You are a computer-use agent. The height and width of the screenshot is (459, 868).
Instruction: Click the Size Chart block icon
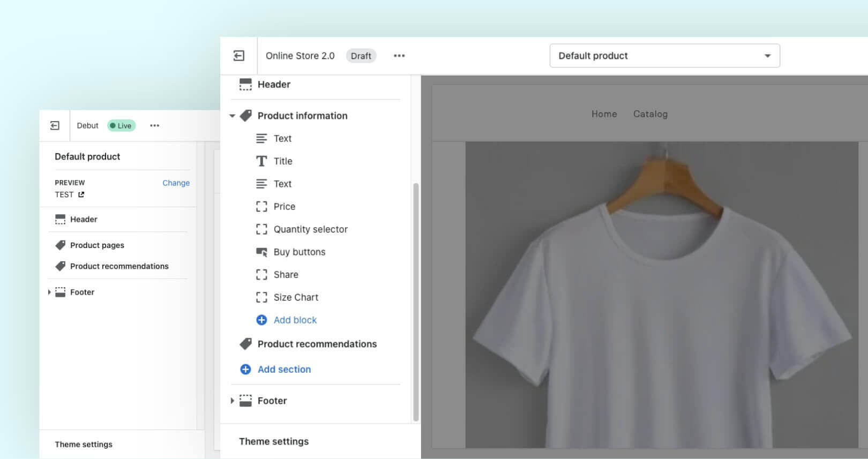(261, 297)
